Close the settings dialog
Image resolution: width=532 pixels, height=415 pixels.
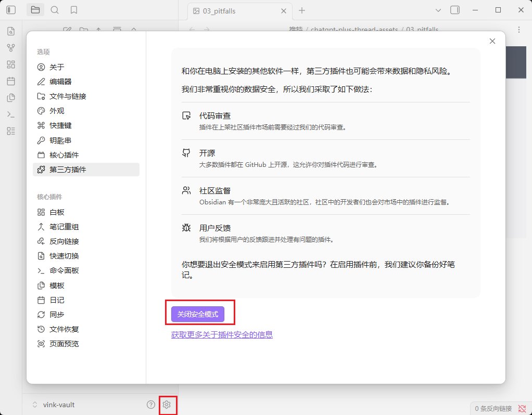492,41
